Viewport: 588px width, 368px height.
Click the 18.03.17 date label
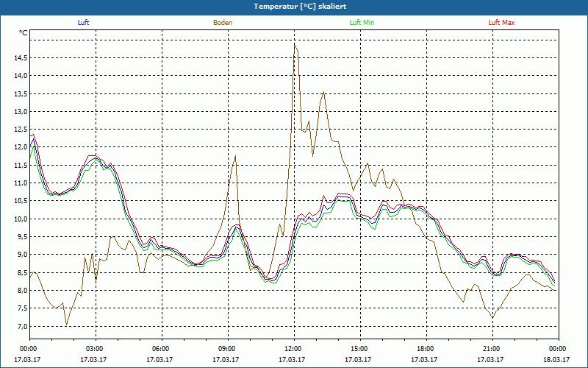[x=556, y=360]
